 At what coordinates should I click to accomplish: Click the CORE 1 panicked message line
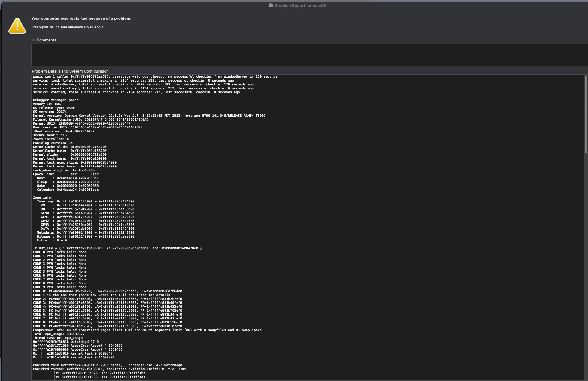[x=102, y=295]
